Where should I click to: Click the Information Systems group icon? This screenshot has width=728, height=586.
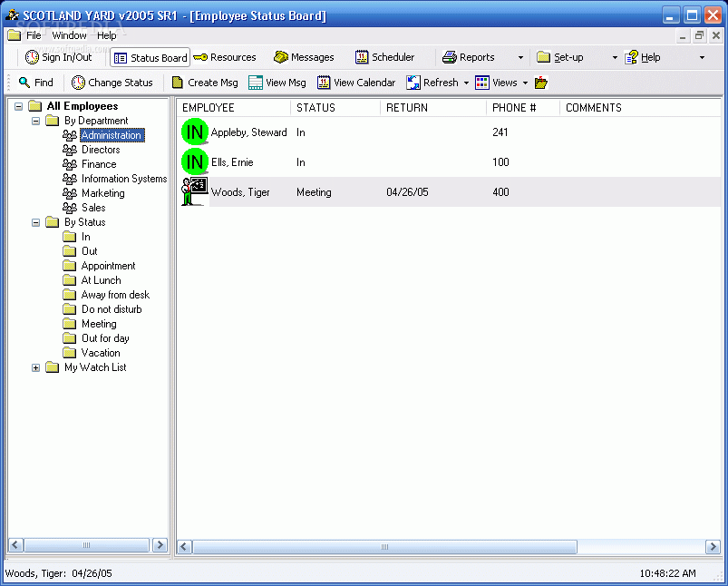(70, 179)
